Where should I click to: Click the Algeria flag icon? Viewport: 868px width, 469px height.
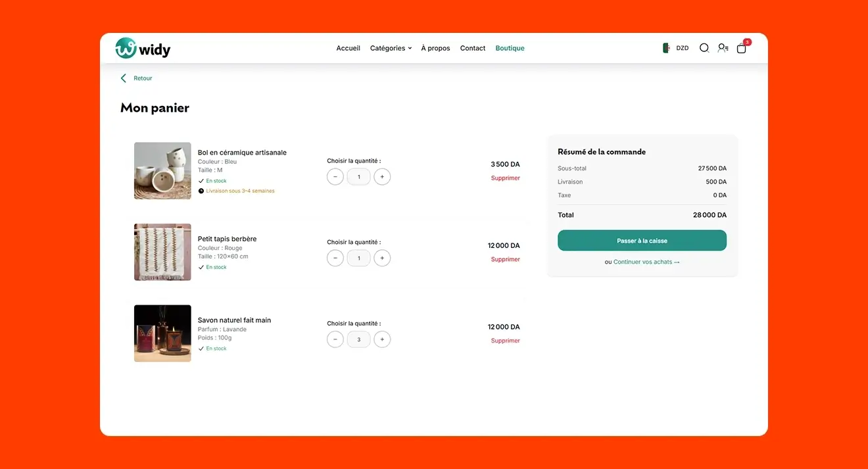(x=666, y=48)
